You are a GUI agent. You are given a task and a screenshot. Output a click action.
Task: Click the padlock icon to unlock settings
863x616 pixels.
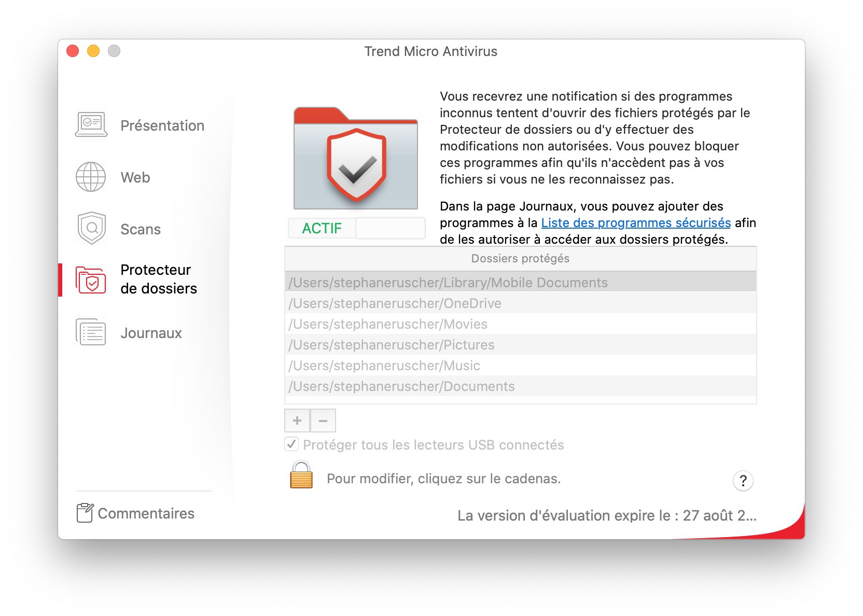pos(301,475)
